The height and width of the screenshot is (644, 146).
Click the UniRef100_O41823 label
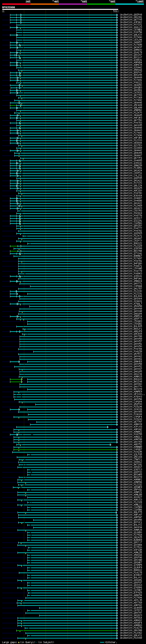pyautogui.click(x=131, y=615)
